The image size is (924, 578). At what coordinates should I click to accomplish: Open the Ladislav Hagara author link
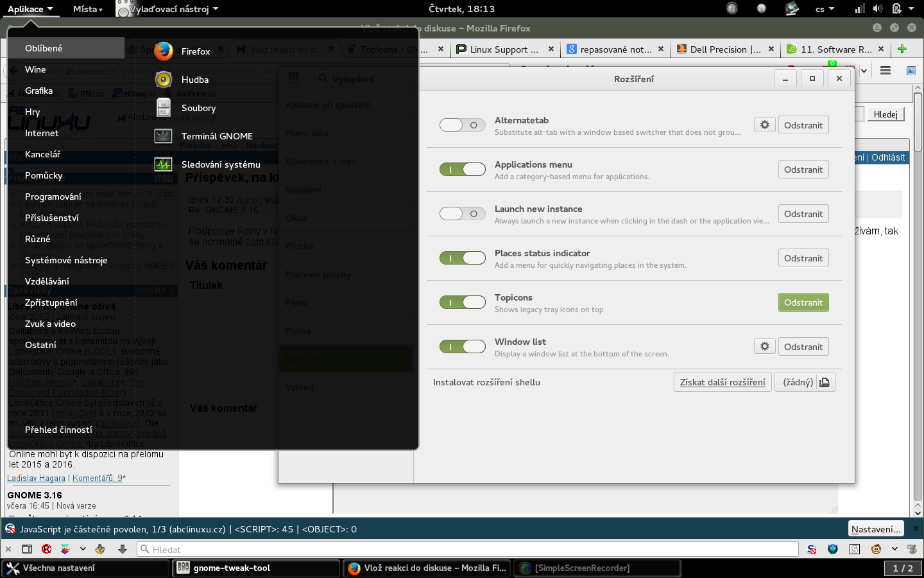pyautogui.click(x=36, y=478)
